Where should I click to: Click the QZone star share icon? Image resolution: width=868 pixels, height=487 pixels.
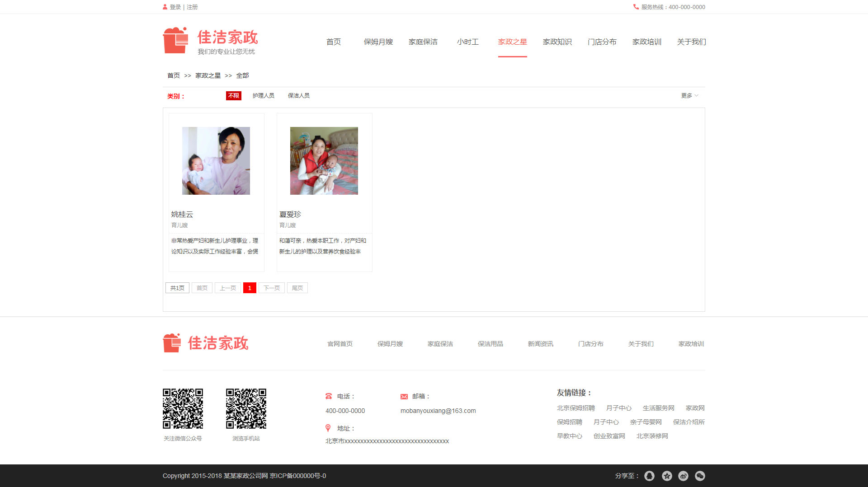pos(667,476)
